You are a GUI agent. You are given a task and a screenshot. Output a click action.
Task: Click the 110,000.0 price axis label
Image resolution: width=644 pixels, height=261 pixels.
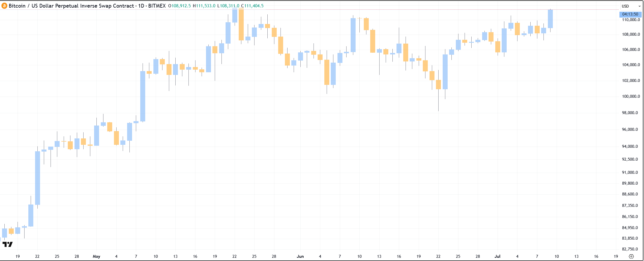[x=631, y=20]
